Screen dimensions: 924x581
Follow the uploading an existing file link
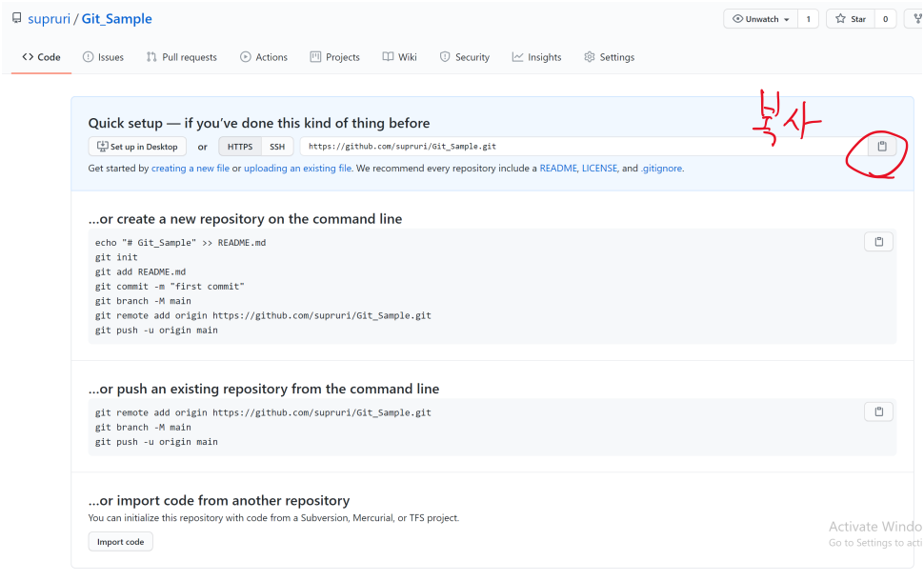tap(297, 168)
